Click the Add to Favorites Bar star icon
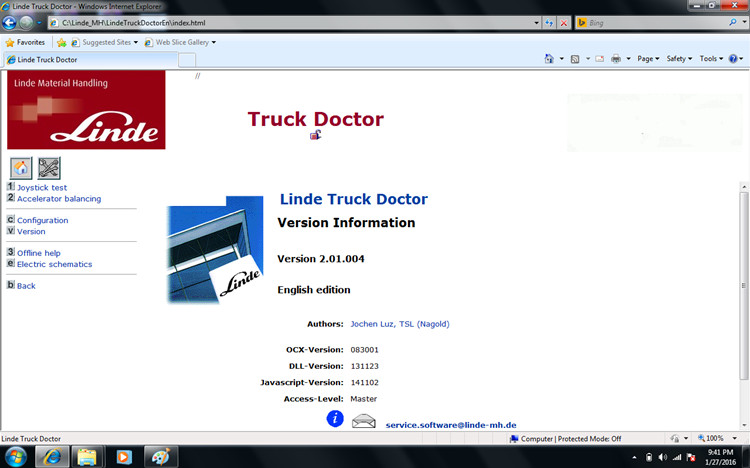The height and width of the screenshot is (468, 750). pos(61,43)
